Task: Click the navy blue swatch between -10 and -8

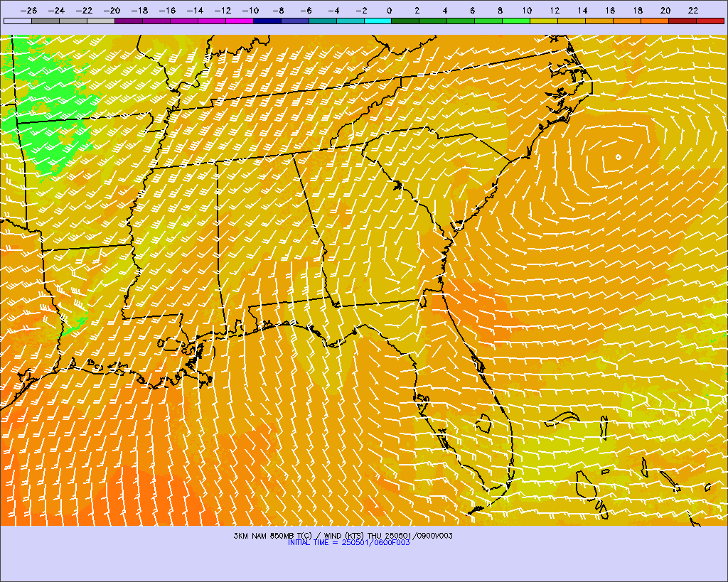Action: (267, 21)
